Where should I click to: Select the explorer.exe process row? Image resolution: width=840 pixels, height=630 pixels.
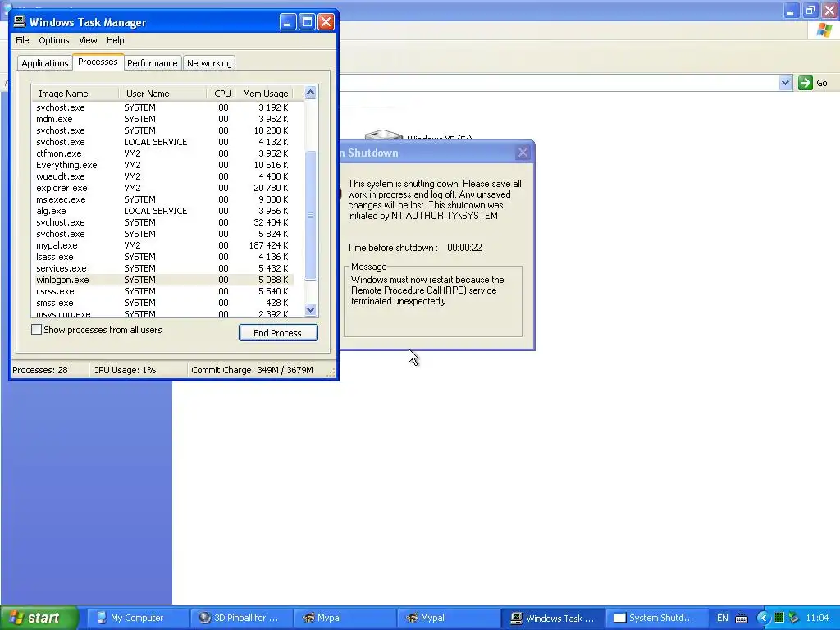[x=163, y=188]
